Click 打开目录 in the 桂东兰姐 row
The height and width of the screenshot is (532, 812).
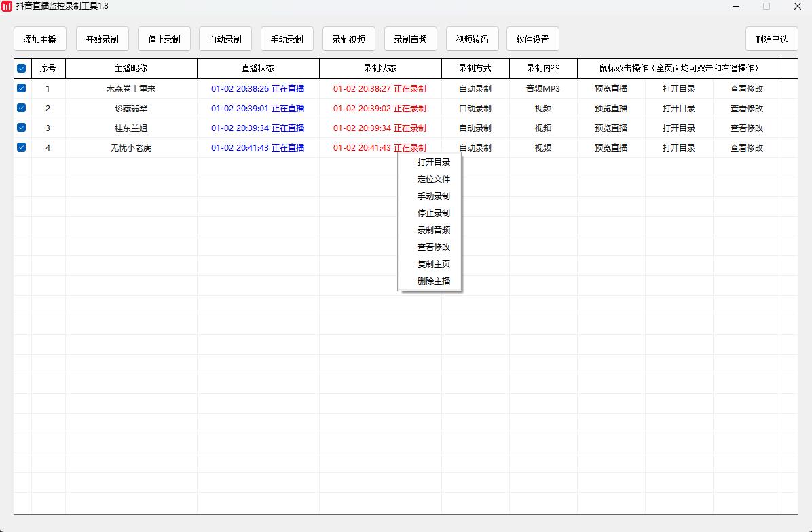pyautogui.click(x=679, y=128)
